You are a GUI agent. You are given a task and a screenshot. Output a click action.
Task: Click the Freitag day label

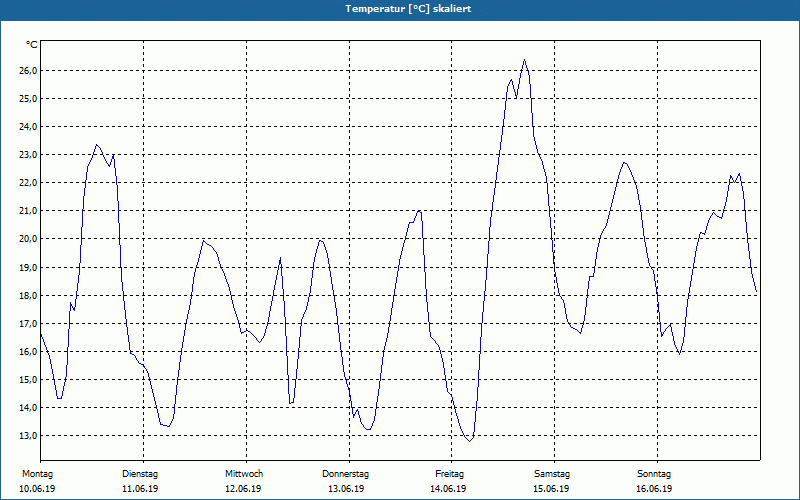click(449, 474)
